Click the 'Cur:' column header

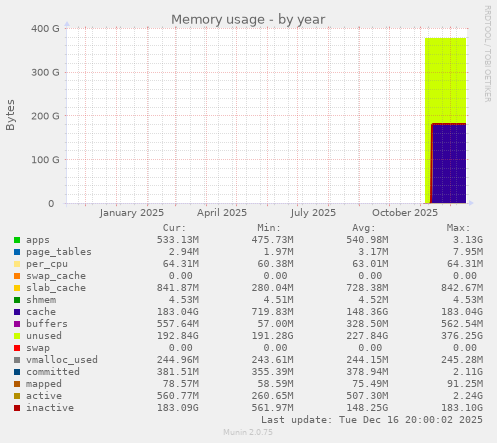point(174,228)
